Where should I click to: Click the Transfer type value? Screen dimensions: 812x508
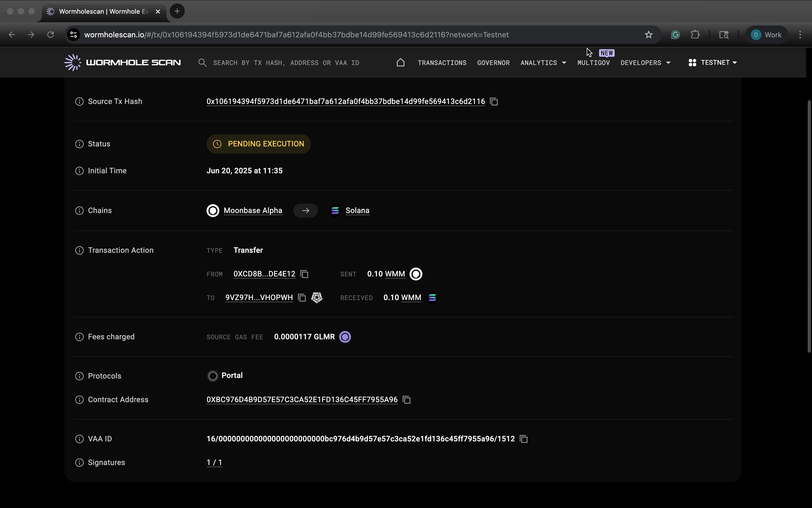tap(248, 250)
